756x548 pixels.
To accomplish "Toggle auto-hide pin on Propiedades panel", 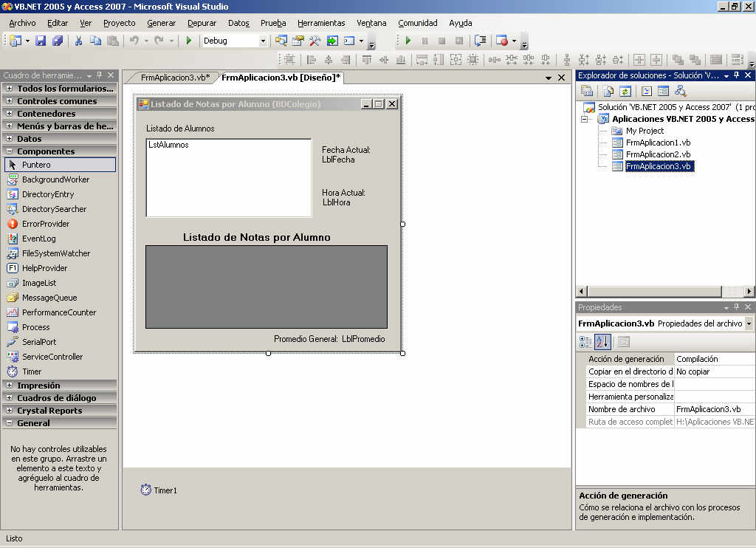I will coord(736,307).
